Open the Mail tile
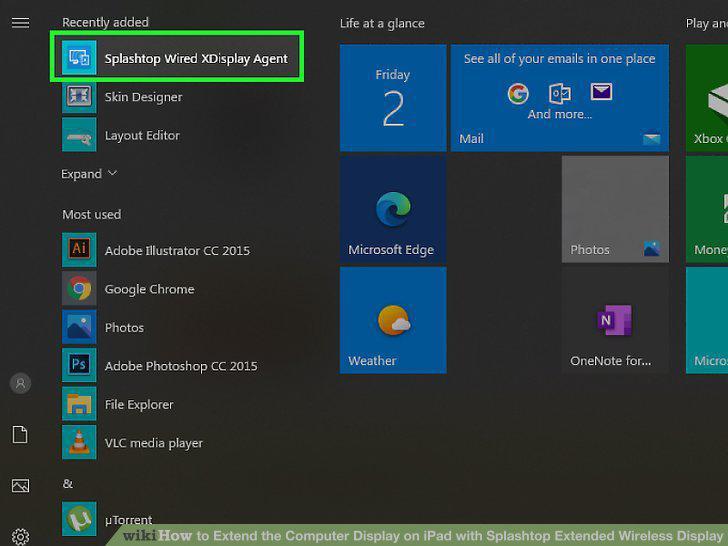 pos(559,98)
